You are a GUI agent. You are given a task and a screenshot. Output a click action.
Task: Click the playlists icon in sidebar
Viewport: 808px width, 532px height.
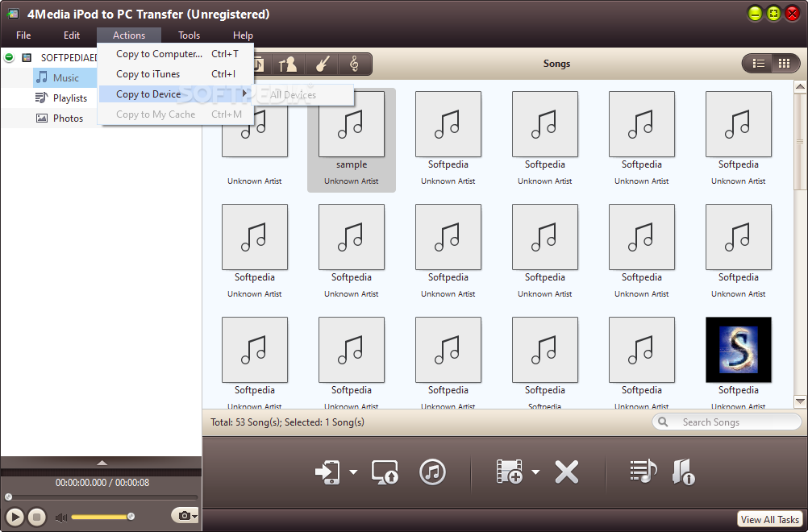(x=41, y=98)
